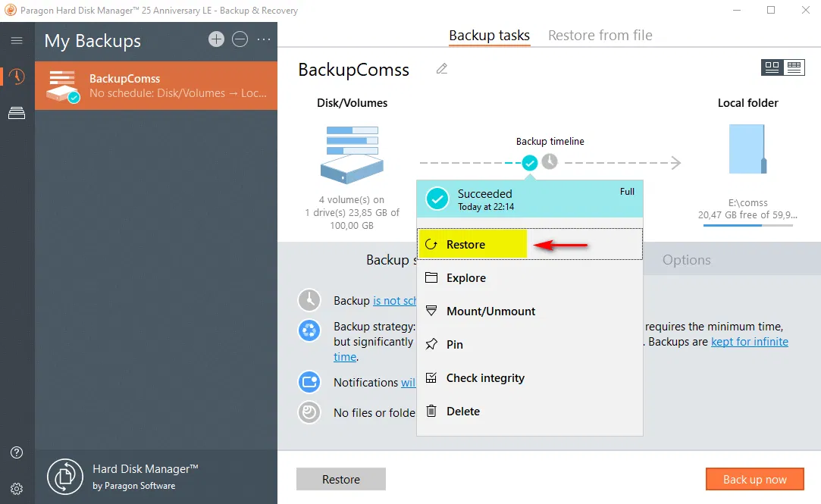Choose Mount/Unmount from the context menu
The width and height of the screenshot is (821, 504).
click(x=530, y=311)
